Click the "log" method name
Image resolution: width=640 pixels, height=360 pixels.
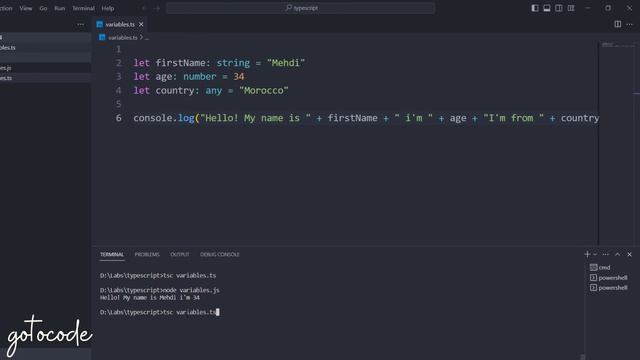click(x=186, y=118)
